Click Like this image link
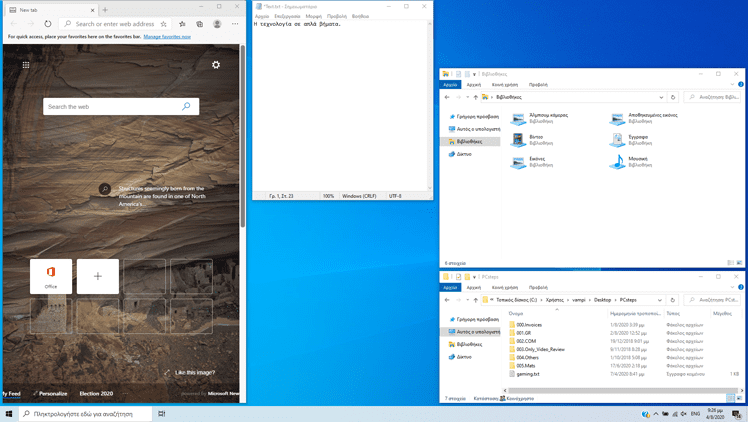748x422 pixels. 195,372
